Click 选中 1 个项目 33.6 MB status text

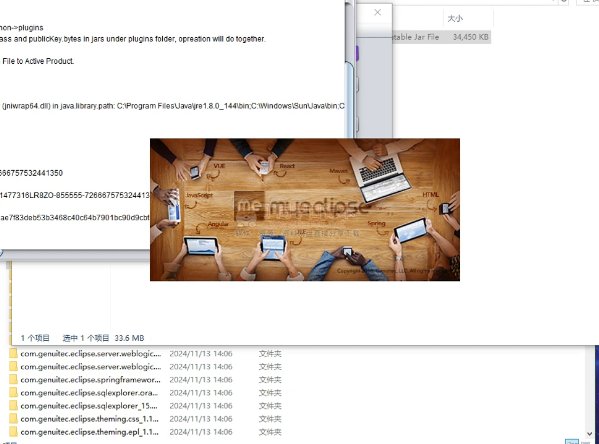point(103,338)
